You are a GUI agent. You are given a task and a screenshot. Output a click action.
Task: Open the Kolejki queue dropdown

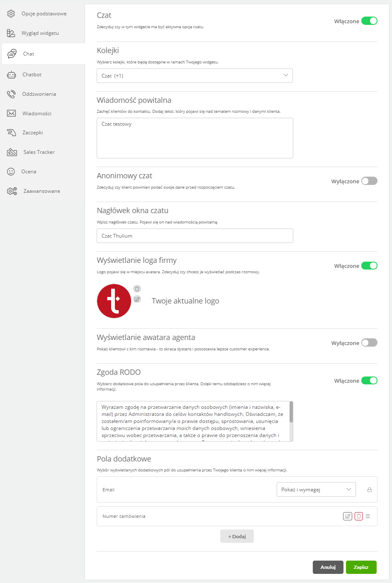195,75
